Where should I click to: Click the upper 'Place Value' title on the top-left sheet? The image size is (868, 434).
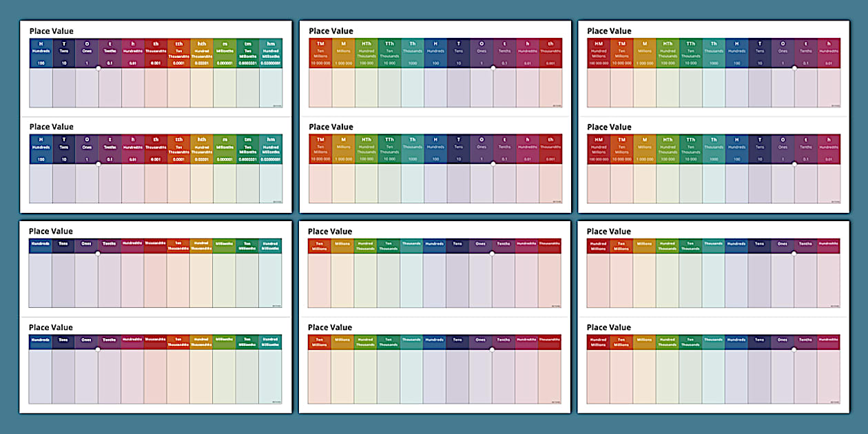pos(52,31)
